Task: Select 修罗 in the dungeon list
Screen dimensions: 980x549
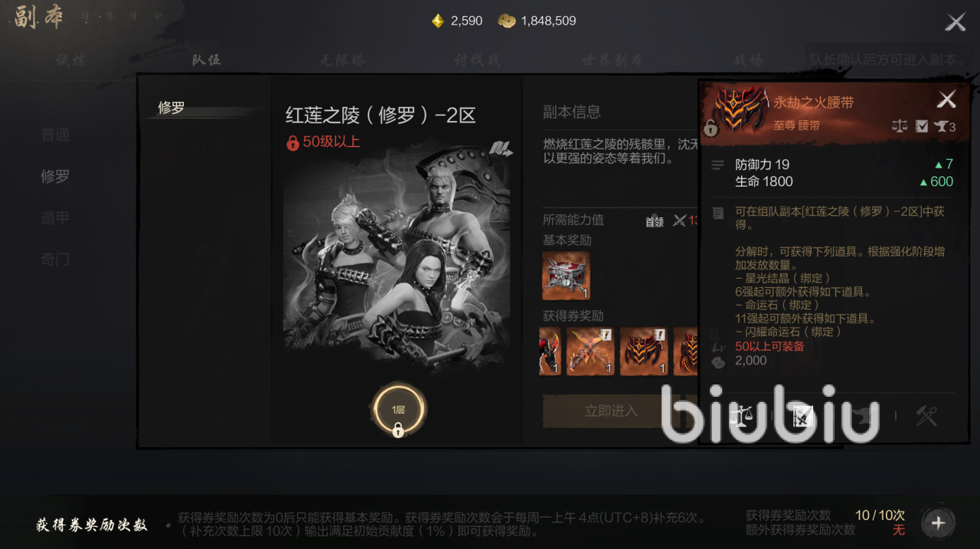Action: pos(171,108)
